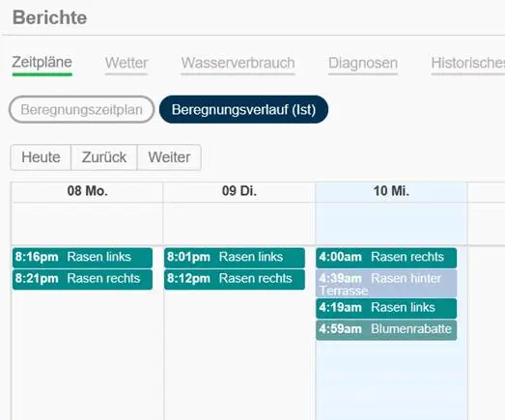The height and width of the screenshot is (420, 505).
Task: Click the 10 Mi. column header
Action: click(x=391, y=191)
